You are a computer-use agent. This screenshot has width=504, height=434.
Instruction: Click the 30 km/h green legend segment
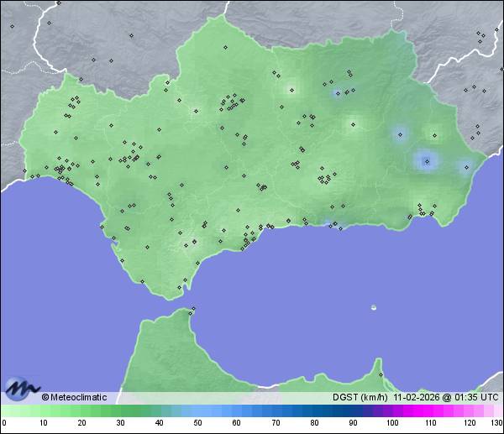(120, 410)
